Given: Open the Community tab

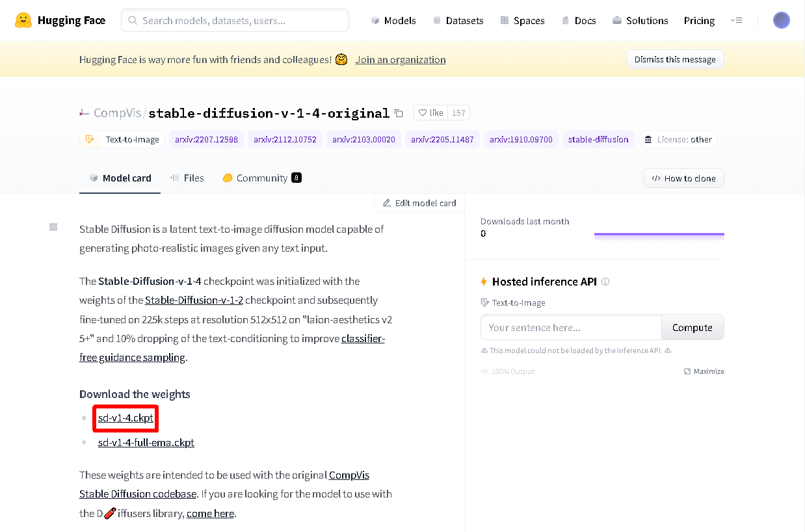Looking at the screenshot, I should click(x=261, y=178).
